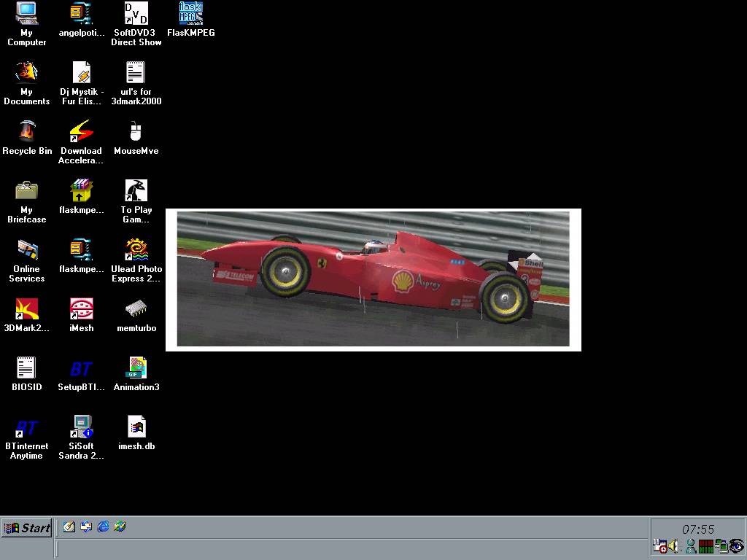Select the My Briefcase icon
The width and height of the screenshot is (747, 560).
(x=27, y=190)
